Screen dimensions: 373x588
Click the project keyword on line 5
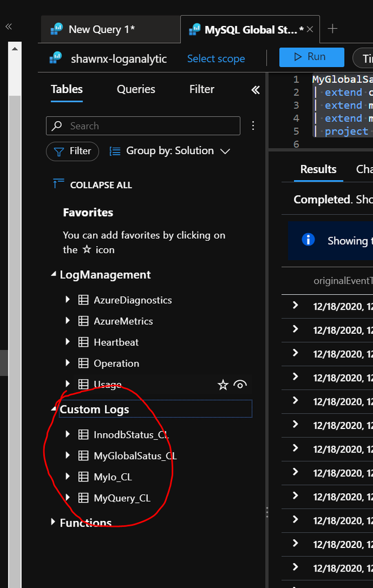point(346,131)
